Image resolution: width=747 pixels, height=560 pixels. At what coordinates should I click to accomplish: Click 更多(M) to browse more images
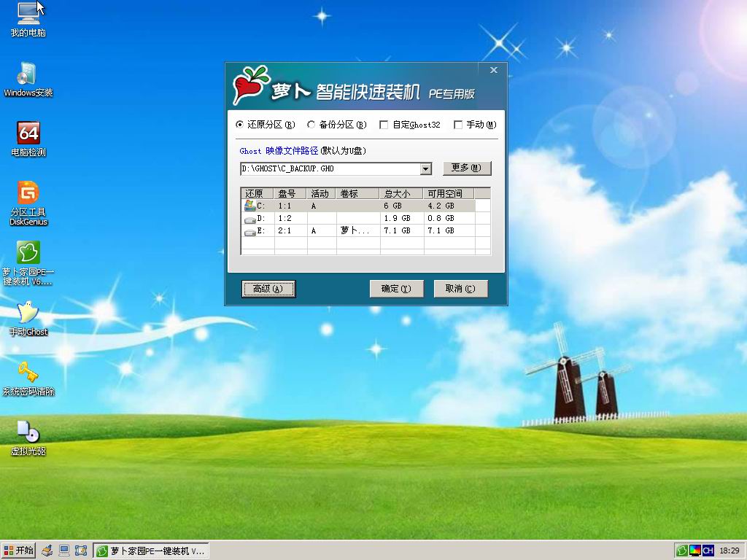[467, 168]
